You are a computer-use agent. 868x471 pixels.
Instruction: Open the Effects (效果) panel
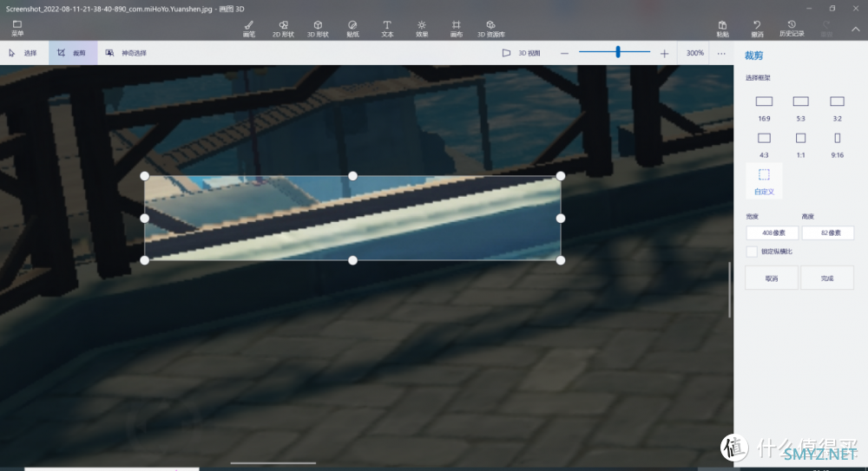tap(422, 29)
